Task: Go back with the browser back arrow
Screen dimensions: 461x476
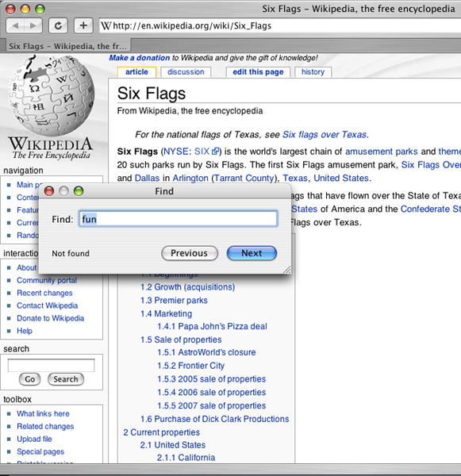Action: coord(15,26)
